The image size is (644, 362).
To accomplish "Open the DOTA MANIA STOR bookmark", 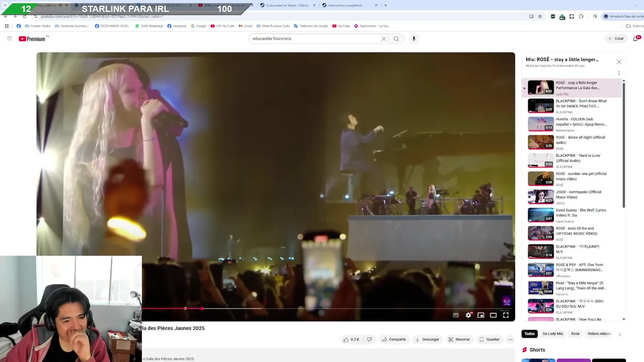I will [112, 26].
